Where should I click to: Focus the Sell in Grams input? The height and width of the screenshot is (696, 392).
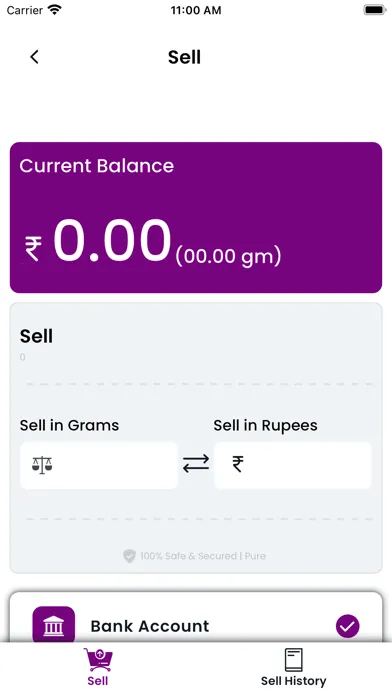click(x=99, y=465)
